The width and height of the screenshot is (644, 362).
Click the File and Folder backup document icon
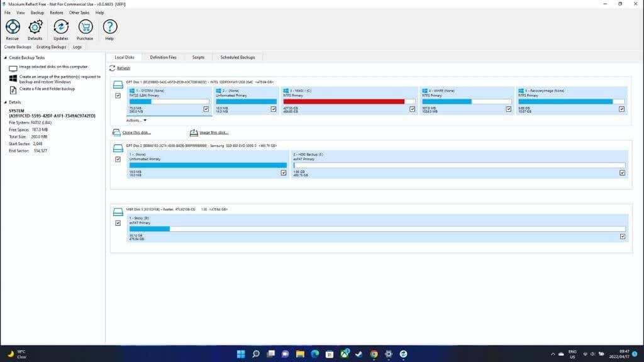point(13,90)
